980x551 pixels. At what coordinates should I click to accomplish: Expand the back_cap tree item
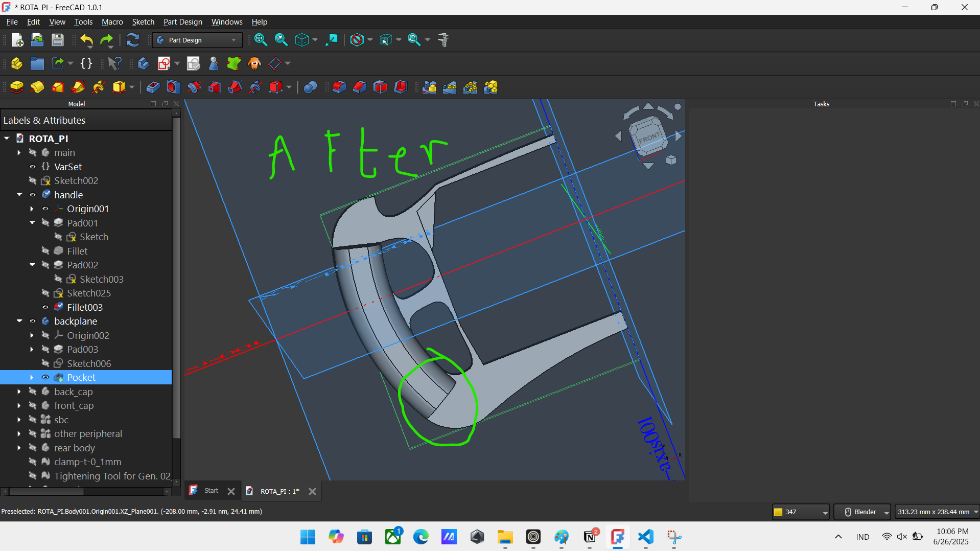pyautogui.click(x=19, y=392)
